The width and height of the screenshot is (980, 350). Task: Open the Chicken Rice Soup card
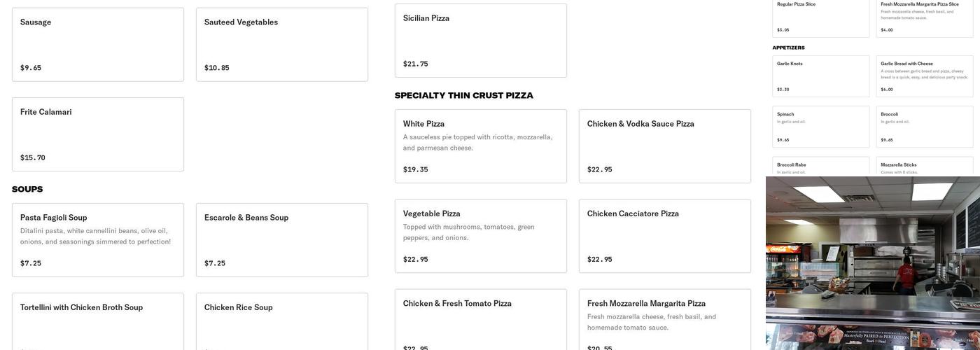pos(281,321)
